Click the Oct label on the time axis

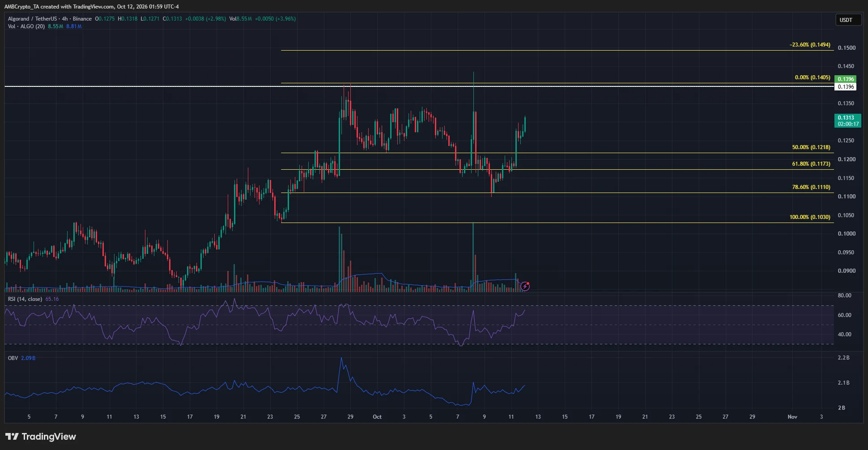377,417
